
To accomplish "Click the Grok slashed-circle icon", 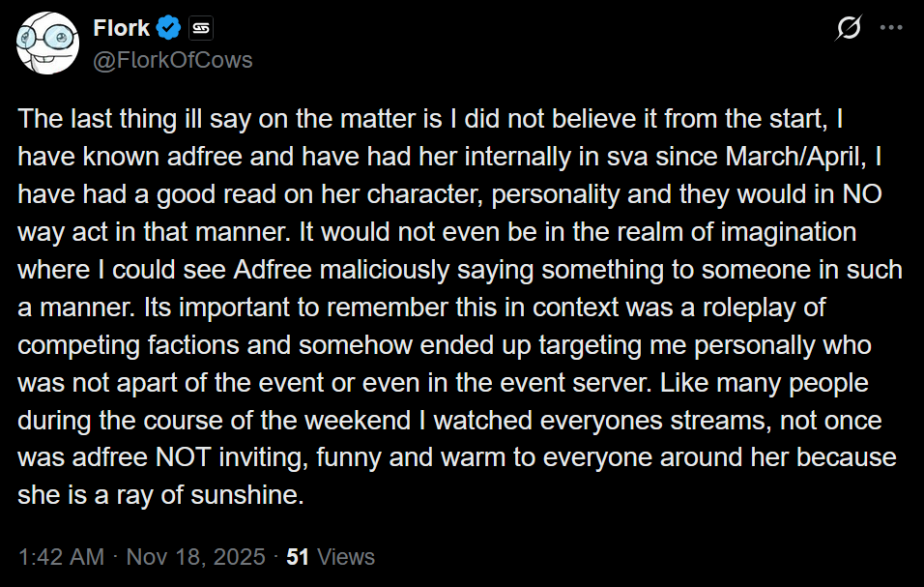I will [x=849, y=27].
